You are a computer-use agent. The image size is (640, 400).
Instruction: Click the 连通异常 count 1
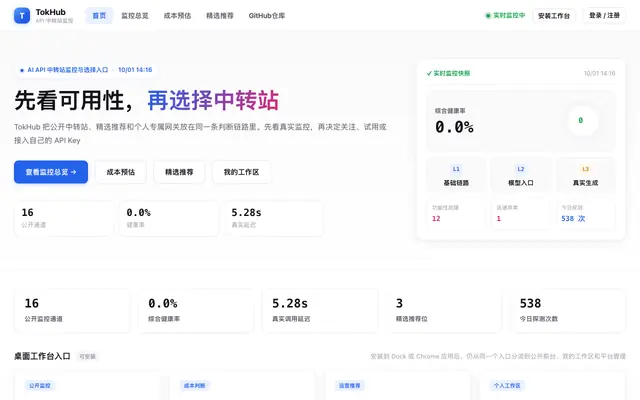click(498, 218)
